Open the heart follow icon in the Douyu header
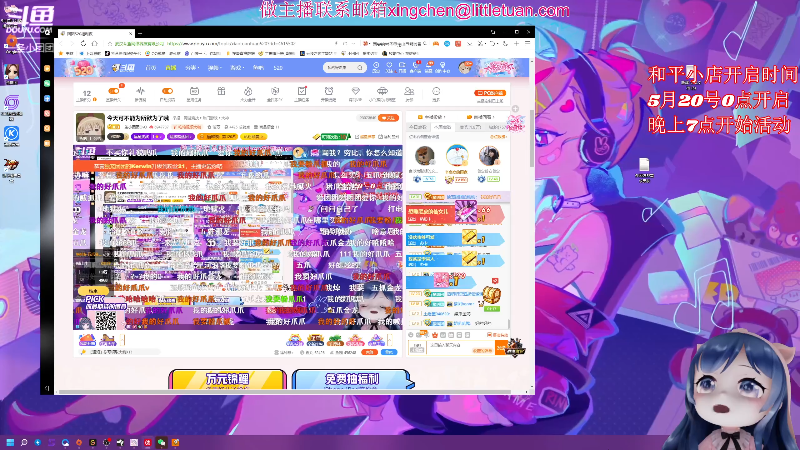This screenshot has width=800, height=450. 389,65
